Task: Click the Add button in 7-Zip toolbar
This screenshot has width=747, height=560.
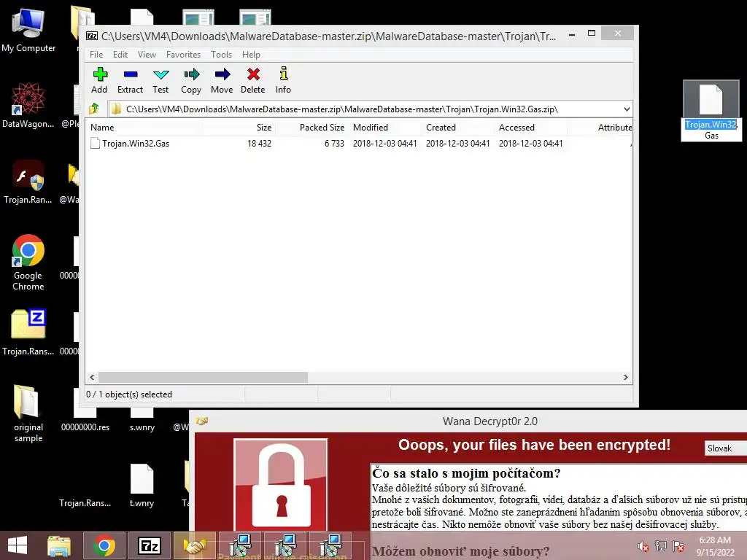Action: pos(99,80)
